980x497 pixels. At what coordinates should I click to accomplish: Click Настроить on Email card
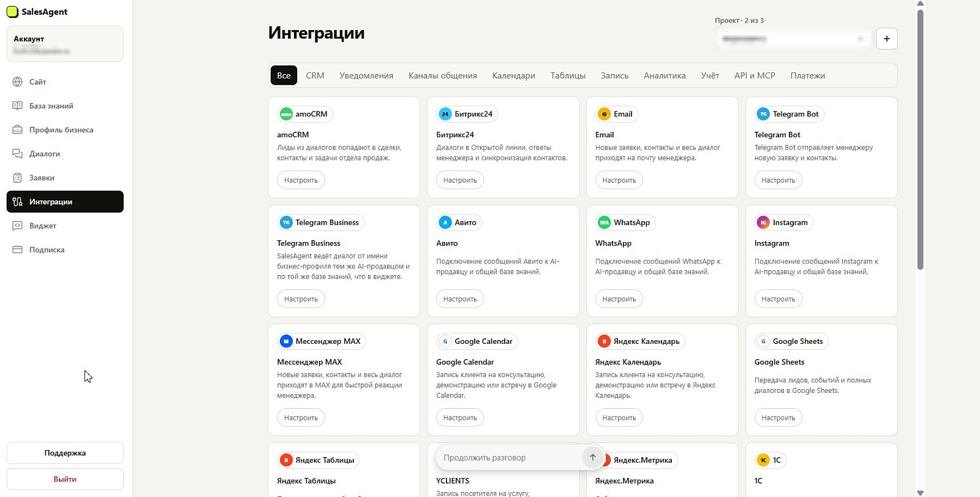619,180
